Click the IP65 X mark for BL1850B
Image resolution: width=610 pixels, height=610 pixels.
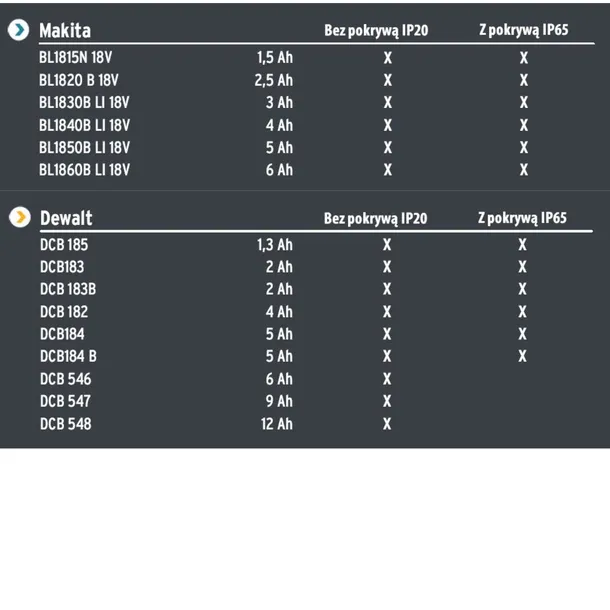(x=524, y=148)
